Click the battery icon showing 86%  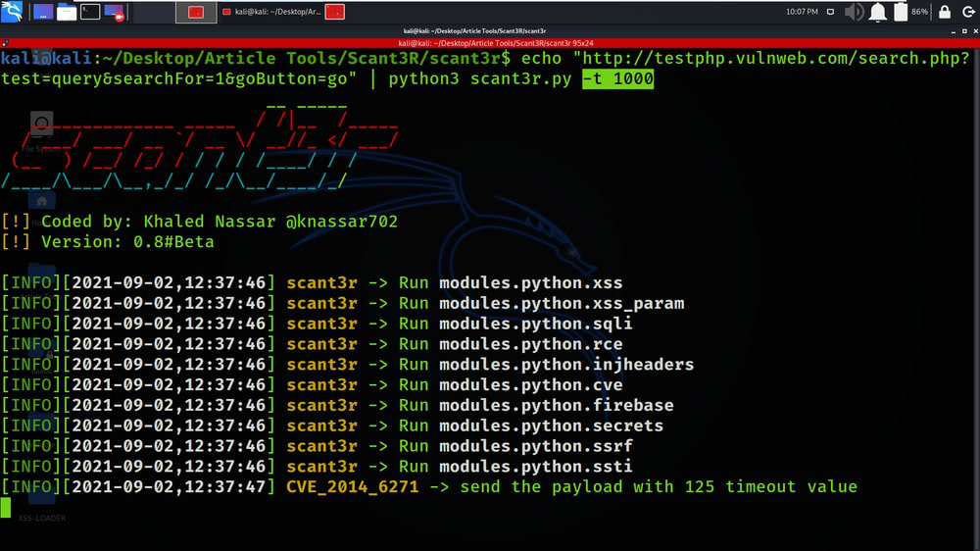(x=900, y=12)
